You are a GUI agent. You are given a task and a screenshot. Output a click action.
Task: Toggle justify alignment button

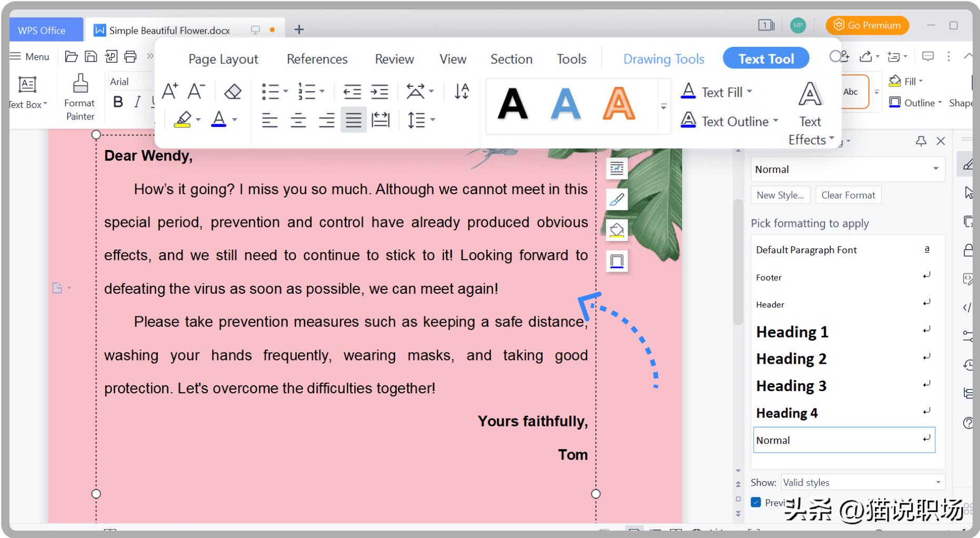click(353, 121)
